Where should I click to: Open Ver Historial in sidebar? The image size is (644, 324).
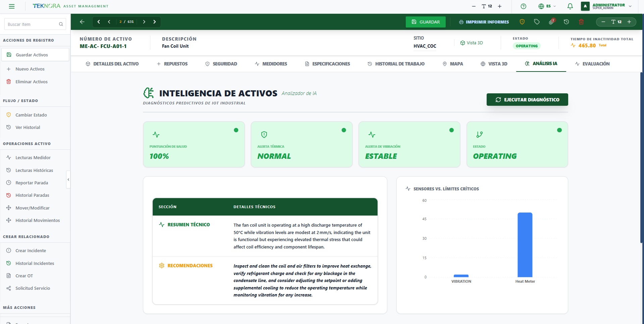(x=35, y=127)
